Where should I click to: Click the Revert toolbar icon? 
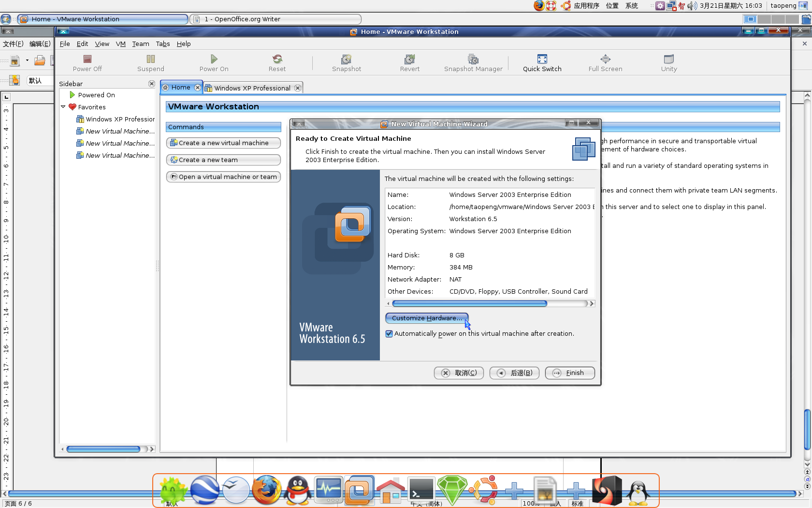[410, 63]
